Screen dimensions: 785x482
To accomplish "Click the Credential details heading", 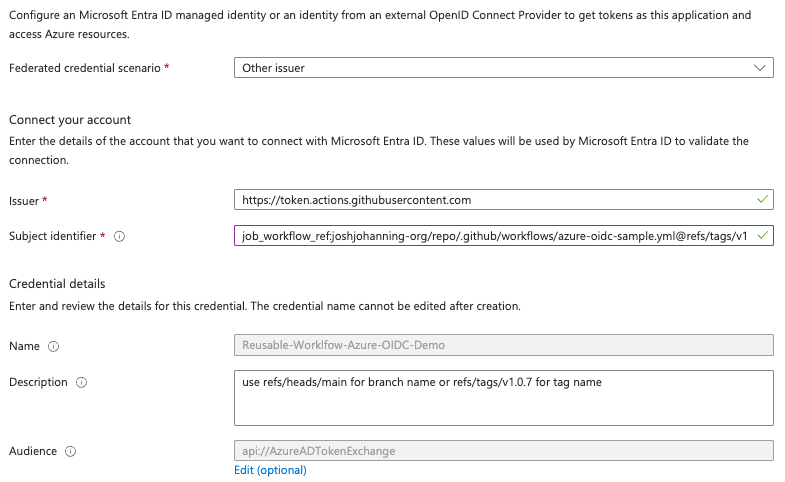I will coord(57,284).
